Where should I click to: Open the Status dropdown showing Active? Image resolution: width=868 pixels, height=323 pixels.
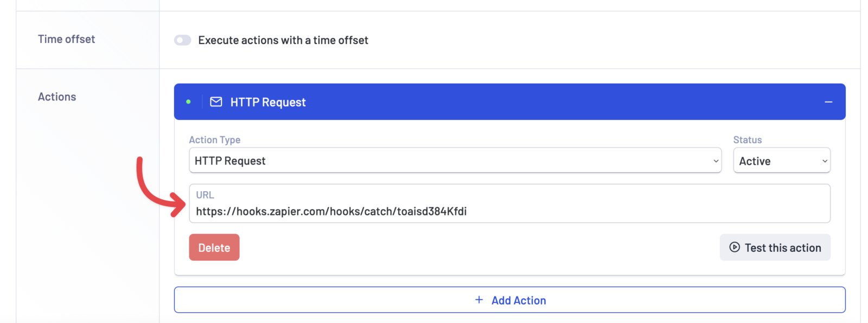tap(782, 161)
